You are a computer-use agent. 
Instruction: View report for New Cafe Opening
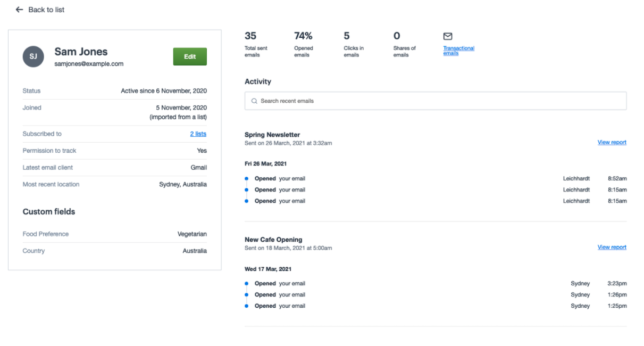612,248
